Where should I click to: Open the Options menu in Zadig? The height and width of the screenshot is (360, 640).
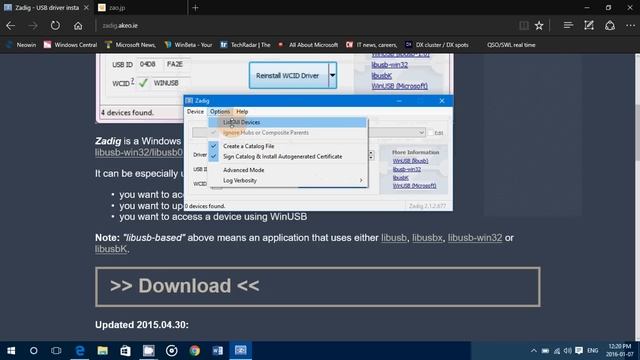[220, 111]
